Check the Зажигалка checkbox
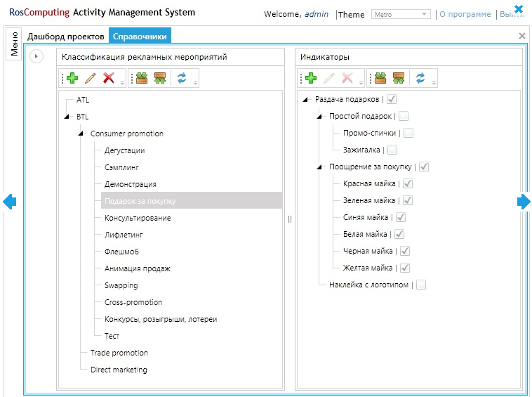 [x=392, y=150]
